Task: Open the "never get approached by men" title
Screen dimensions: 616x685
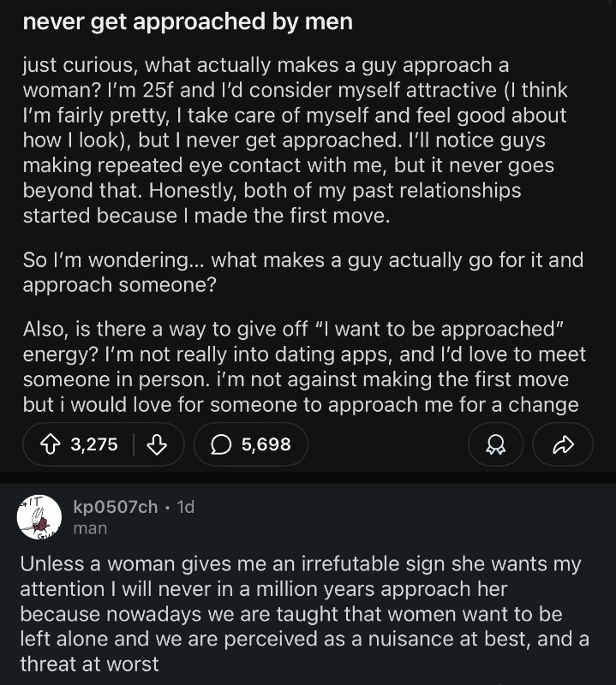Action: (187, 22)
